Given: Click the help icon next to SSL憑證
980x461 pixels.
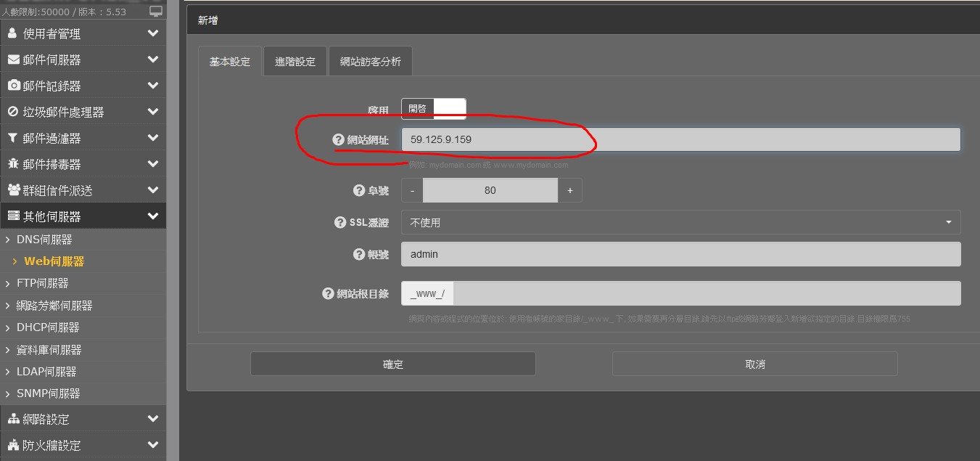Looking at the screenshot, I should click(x=339, y=223).
